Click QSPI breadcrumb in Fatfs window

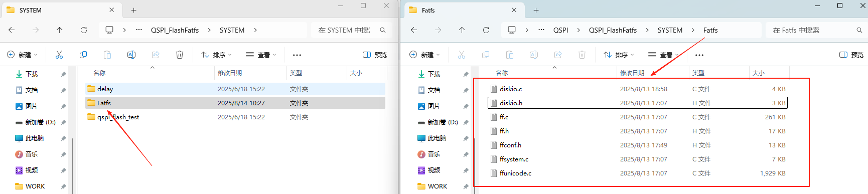tap(561, 30)
